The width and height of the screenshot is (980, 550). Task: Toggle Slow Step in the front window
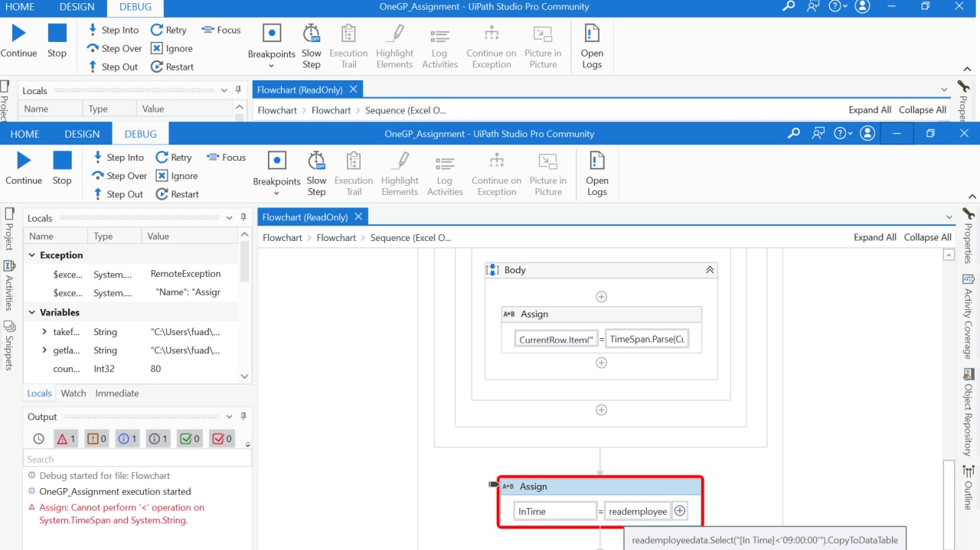click(x=316, y=174)
